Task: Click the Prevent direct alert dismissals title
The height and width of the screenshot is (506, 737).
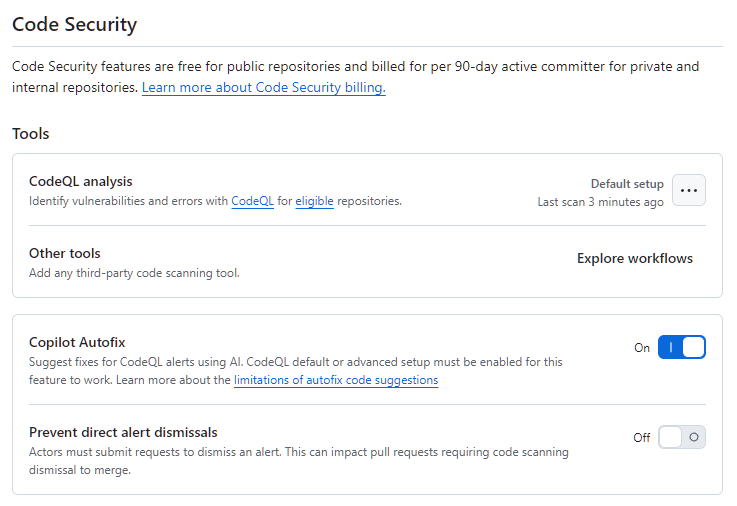Action: click(123, 432)
